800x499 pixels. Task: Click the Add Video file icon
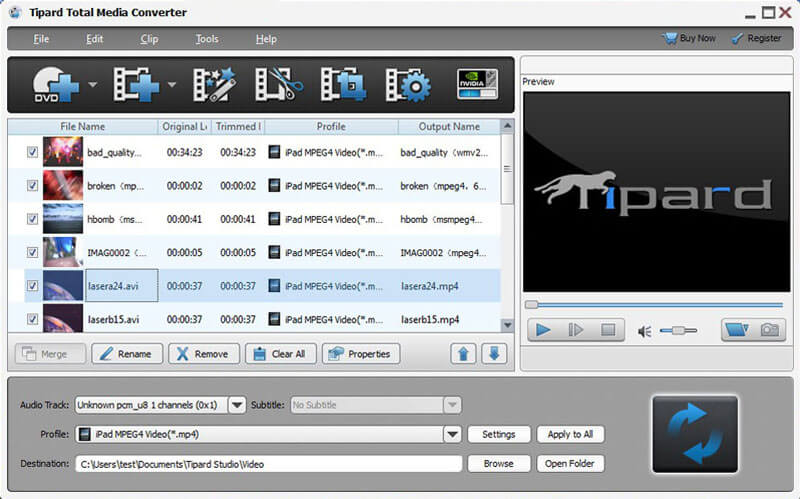[135, 85]
